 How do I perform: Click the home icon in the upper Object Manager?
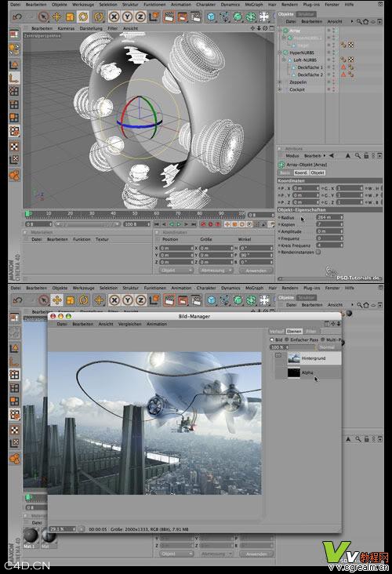(x=365, y=22)
